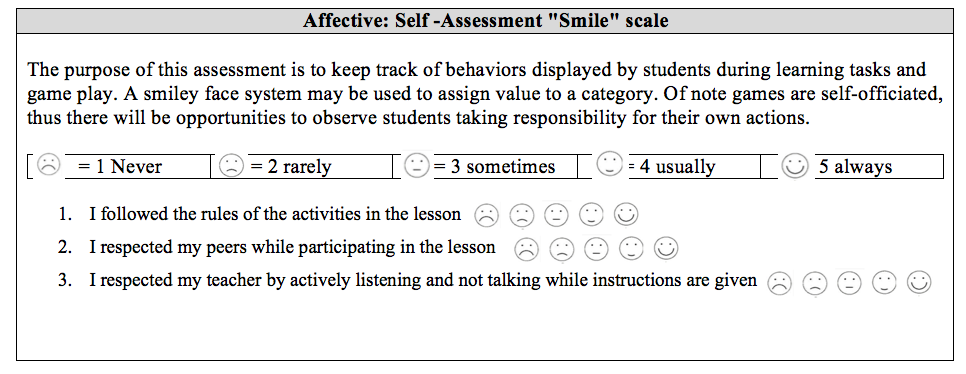Select the saddest face for question 1
This screenshot has width=966, height=374.
[x=485, y=215]
